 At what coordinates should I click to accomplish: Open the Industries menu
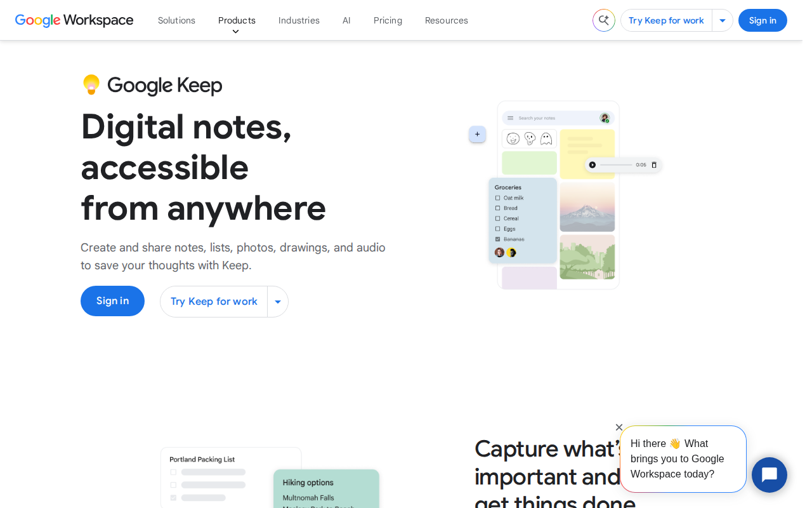pos(299,20)
